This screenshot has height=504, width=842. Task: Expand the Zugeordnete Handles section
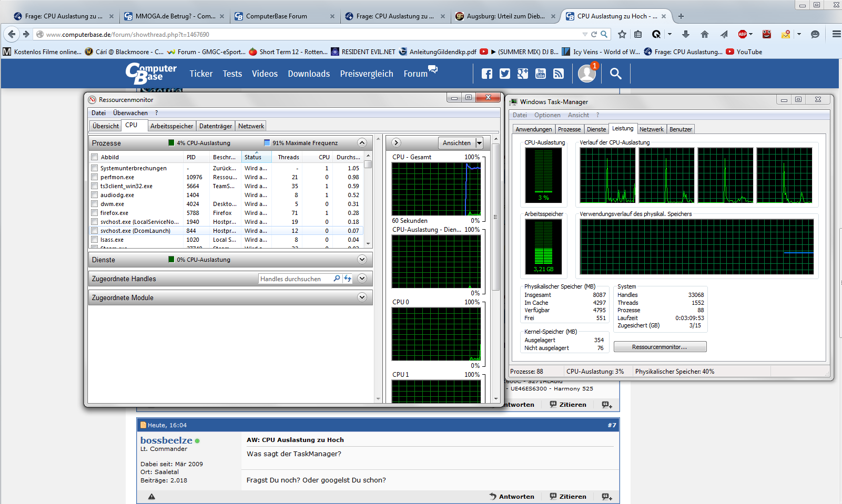click(x=362, y=279)
